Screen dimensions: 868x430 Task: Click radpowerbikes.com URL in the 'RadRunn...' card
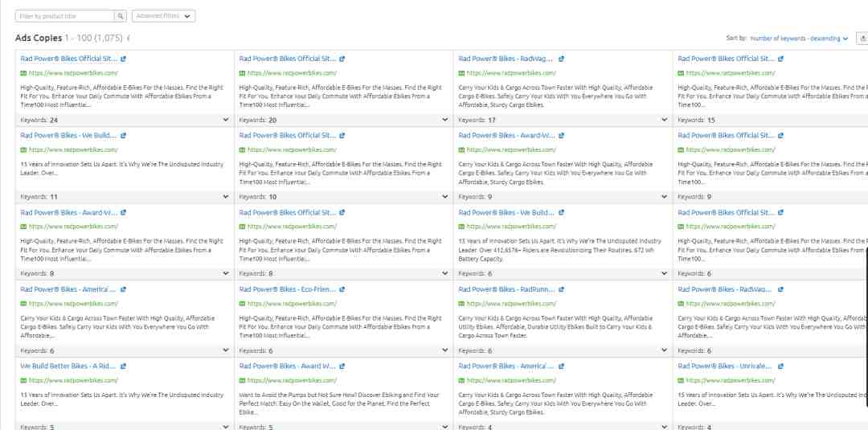511,304
